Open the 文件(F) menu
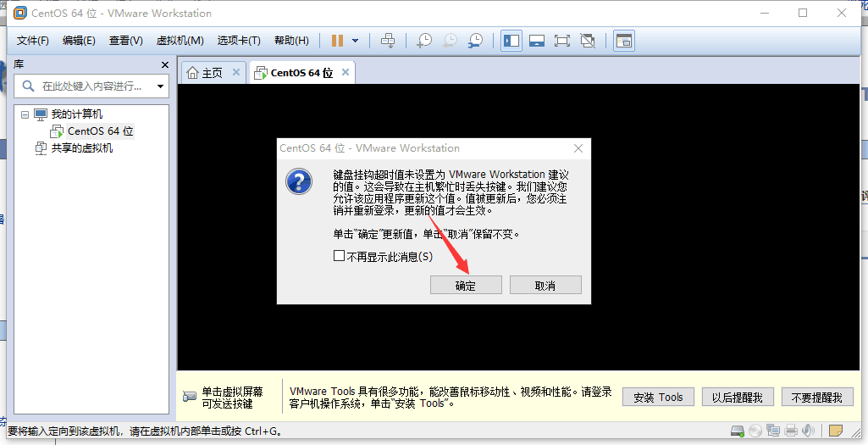The width and height of the screenshot is (868, 445). (x=33, y=41)
